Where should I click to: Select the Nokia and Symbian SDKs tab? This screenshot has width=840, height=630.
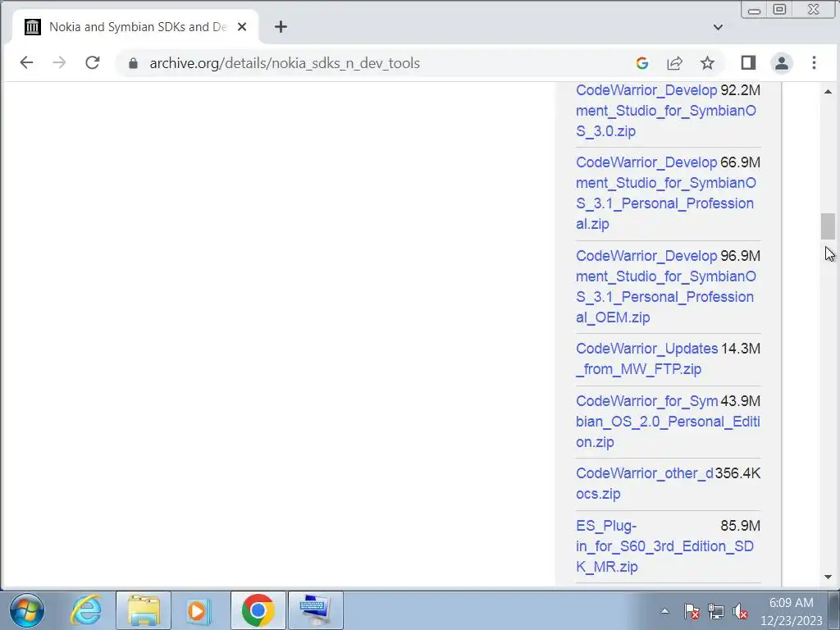pos(136,27)
